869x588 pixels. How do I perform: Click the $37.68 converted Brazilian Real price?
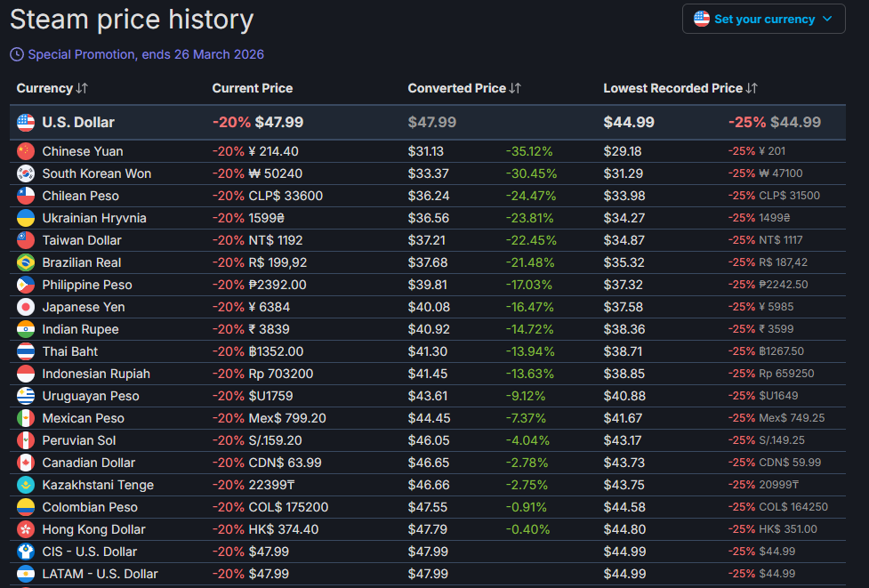428,262
